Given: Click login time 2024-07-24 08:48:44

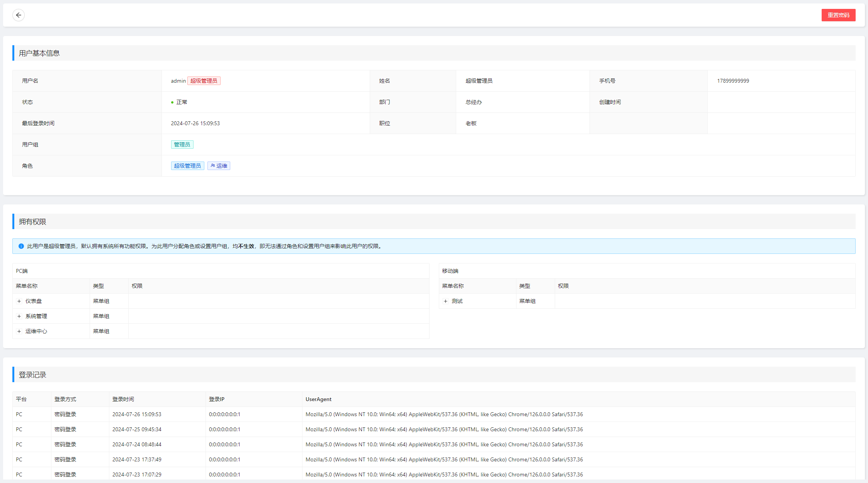Looking at the screenshot, I should 137,444.
